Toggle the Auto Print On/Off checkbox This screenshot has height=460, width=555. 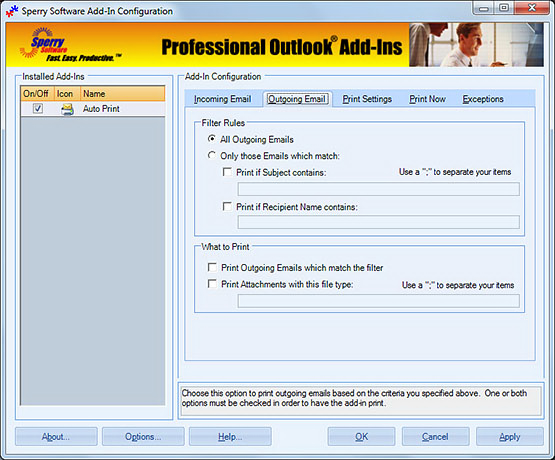(x=38, y=109)
